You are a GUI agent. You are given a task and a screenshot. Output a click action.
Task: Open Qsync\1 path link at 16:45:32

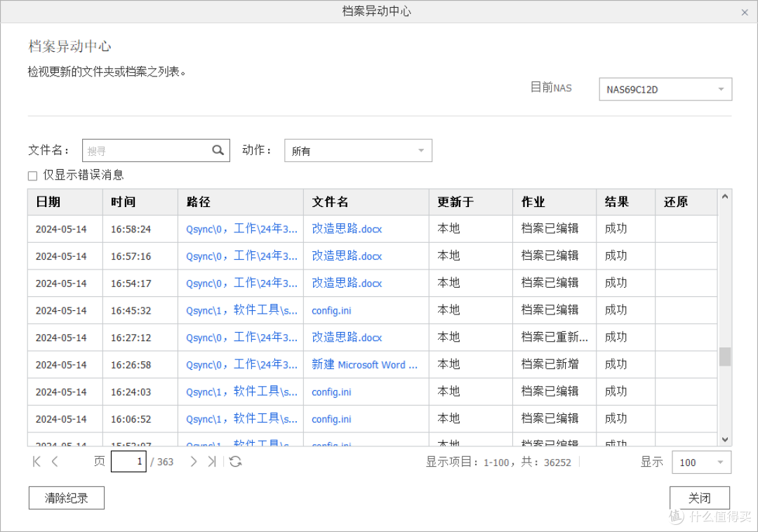click(x=241, y=310)
